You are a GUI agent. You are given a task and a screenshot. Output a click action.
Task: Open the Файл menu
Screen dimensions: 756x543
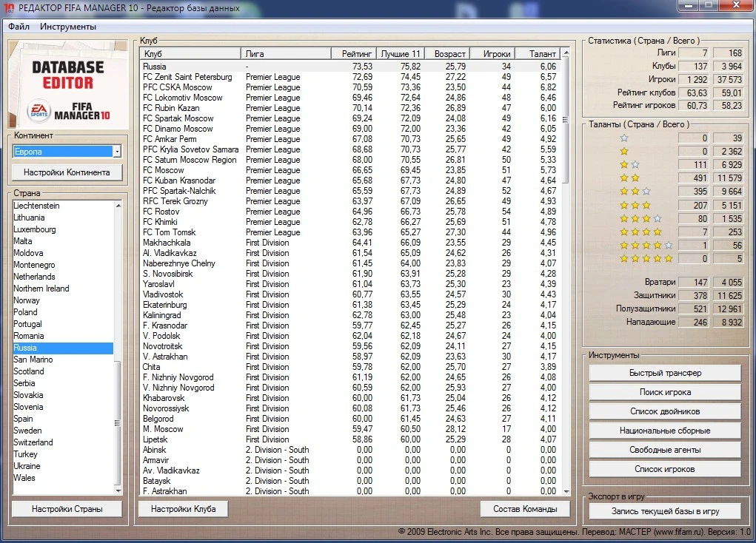19,27
